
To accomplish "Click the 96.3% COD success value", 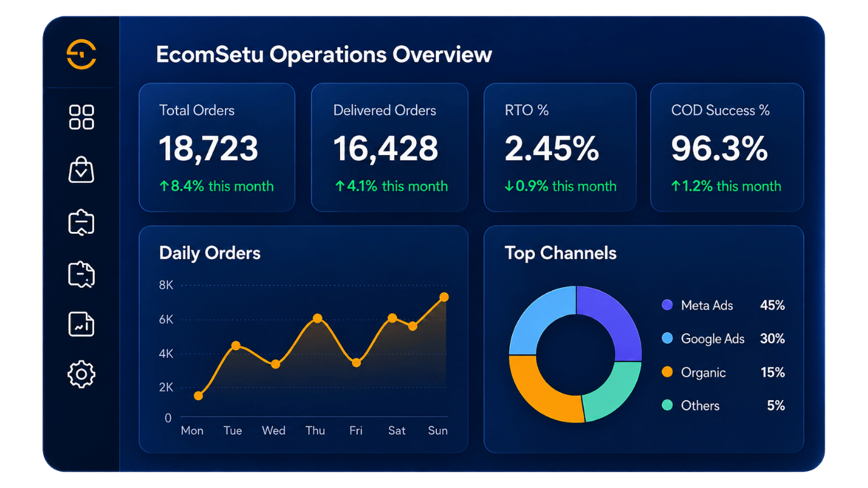I will (719, 149).
